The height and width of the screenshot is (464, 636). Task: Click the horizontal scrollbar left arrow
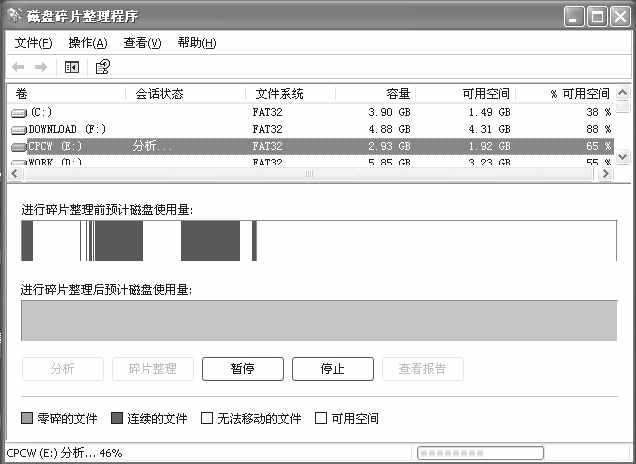pyautogui.click(x=15, y=174)
